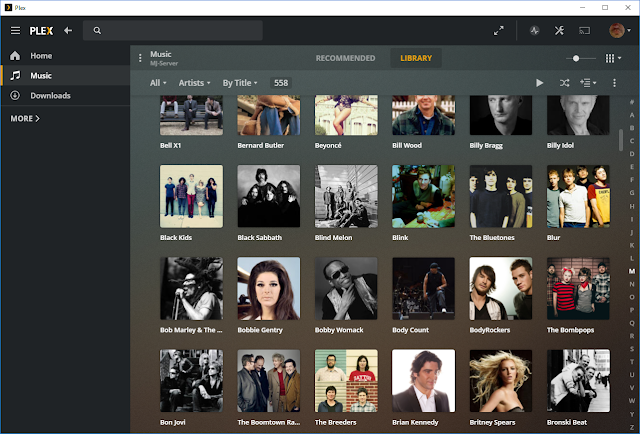This screenshot has height=434, width=640.
Task: Jump to letter Z in alphabet index
Action: 632,427
